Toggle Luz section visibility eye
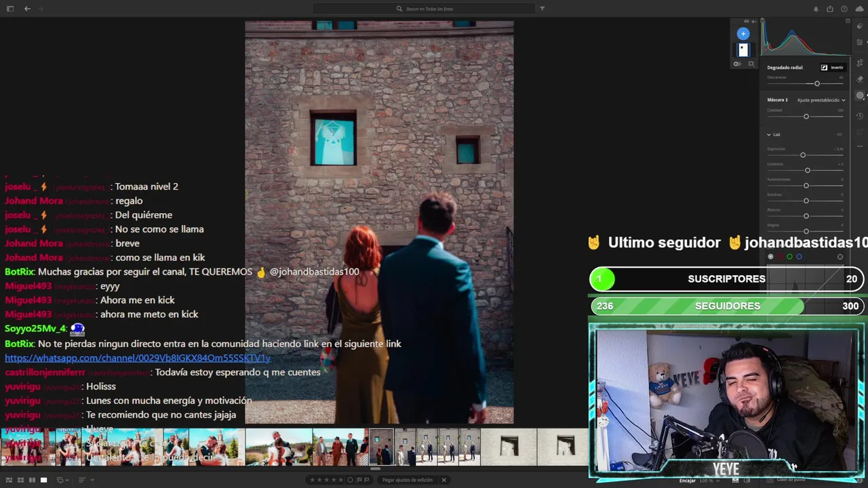This screenshot has height=488, width=868. (x=840, y=134)
